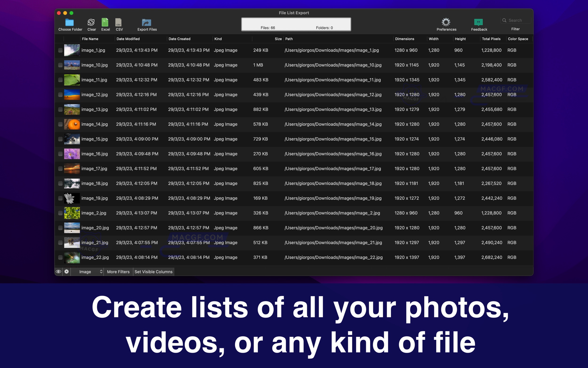Screen dimensions: 588x368
Task: Open the Feedback panel
Action: point(478,23)
